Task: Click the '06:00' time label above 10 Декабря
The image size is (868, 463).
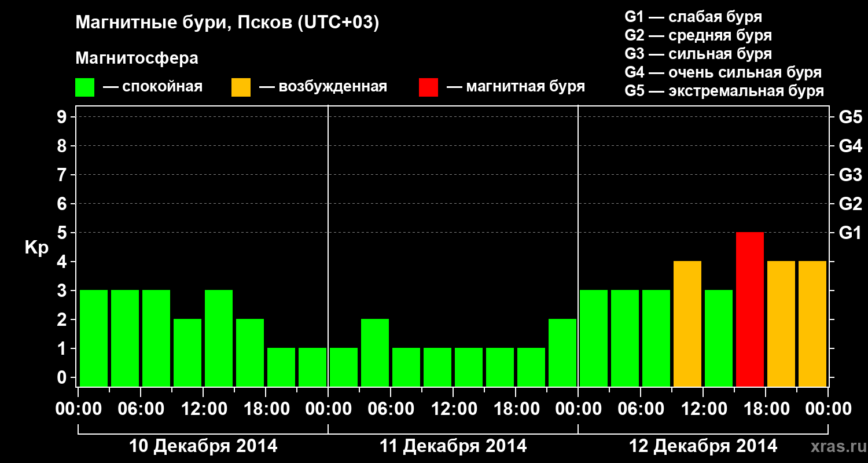Action: click(141, 409)
